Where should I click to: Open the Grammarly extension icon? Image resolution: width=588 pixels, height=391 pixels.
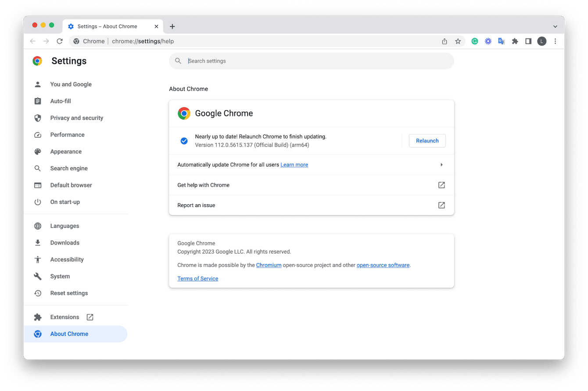point(474,41)
